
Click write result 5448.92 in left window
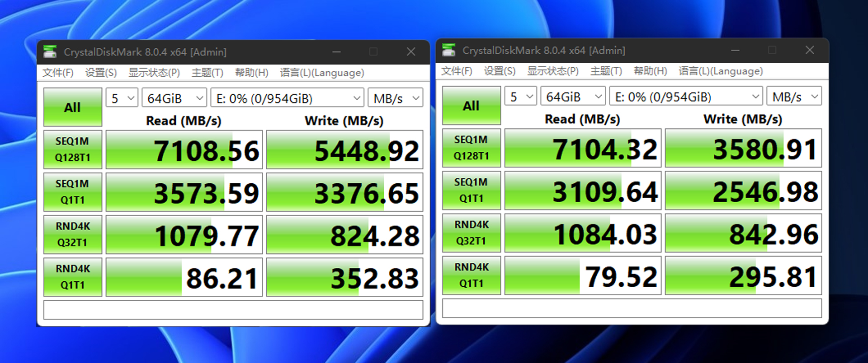pos(344,149)
